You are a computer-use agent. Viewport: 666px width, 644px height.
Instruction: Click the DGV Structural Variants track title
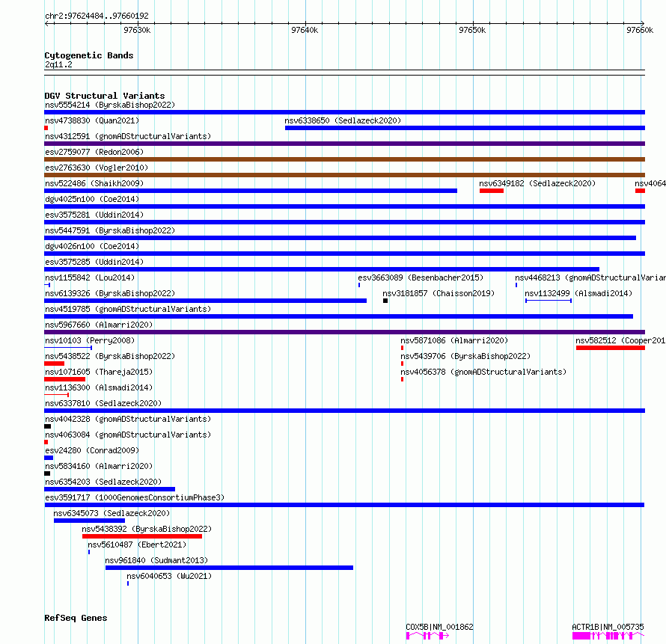(x=105, y=96)
